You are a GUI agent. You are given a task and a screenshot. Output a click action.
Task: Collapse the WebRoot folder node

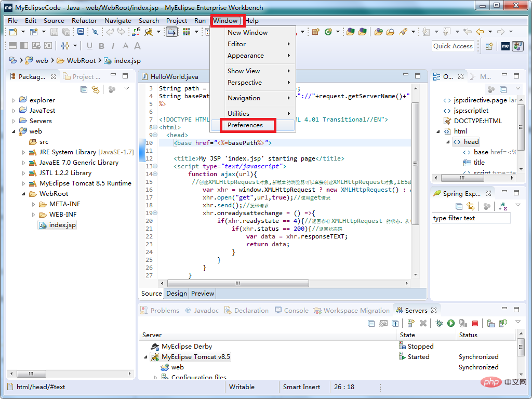coord(23,194)
